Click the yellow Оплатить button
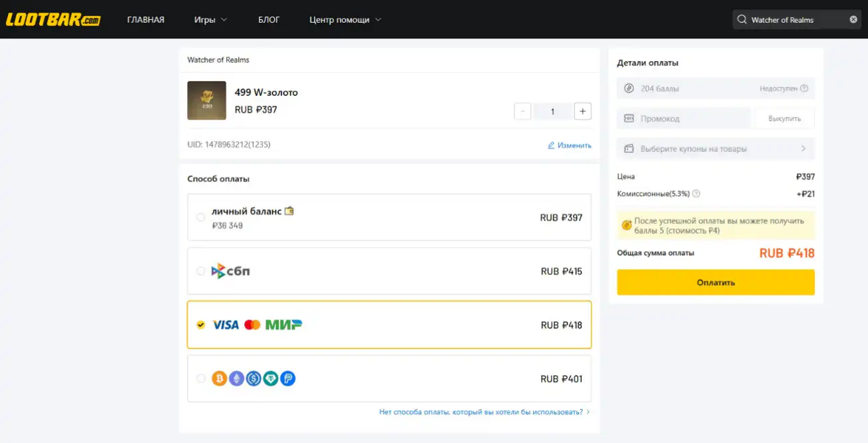868x443 pixels. tap(716, 282)
